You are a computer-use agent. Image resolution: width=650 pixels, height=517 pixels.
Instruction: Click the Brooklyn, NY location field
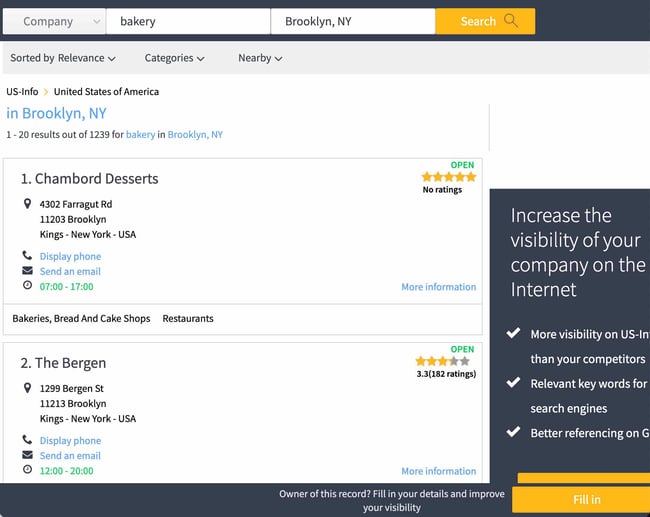click(352, 21)
